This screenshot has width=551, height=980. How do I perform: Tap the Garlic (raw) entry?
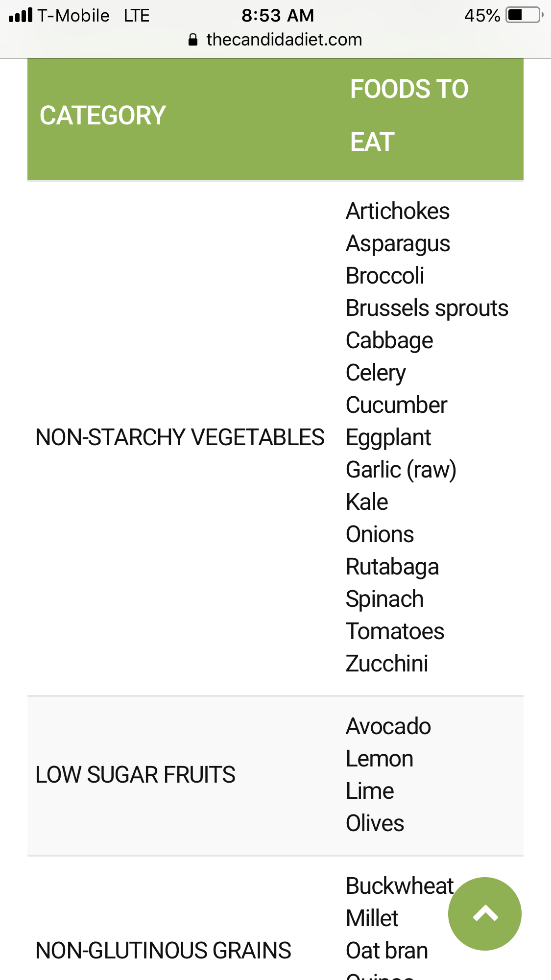click(x=401, y=470)
